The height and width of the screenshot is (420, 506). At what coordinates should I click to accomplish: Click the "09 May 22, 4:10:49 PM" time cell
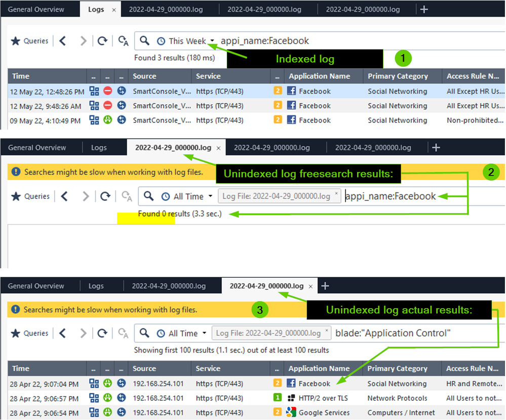[x=45, y=121]
